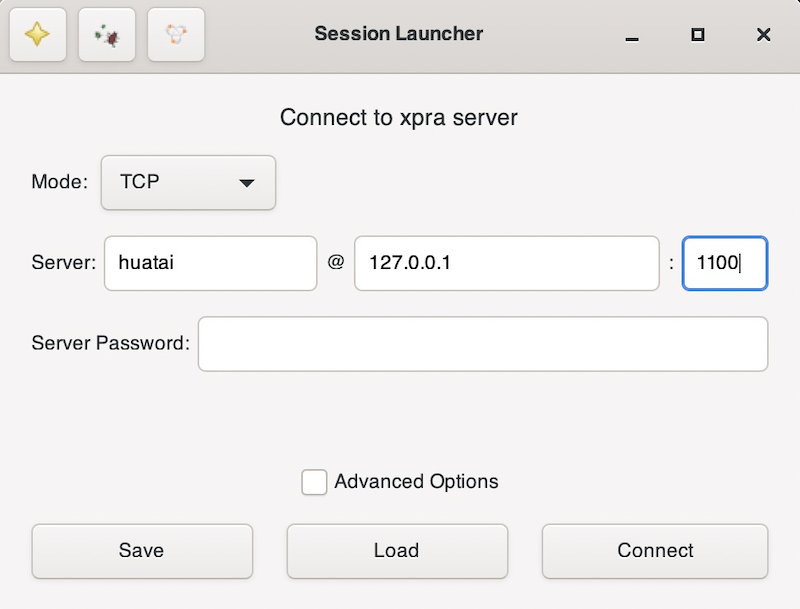This screenshot has height=609, width=800.
Task: Click the "Server Password:" label text
Action: 110,344
